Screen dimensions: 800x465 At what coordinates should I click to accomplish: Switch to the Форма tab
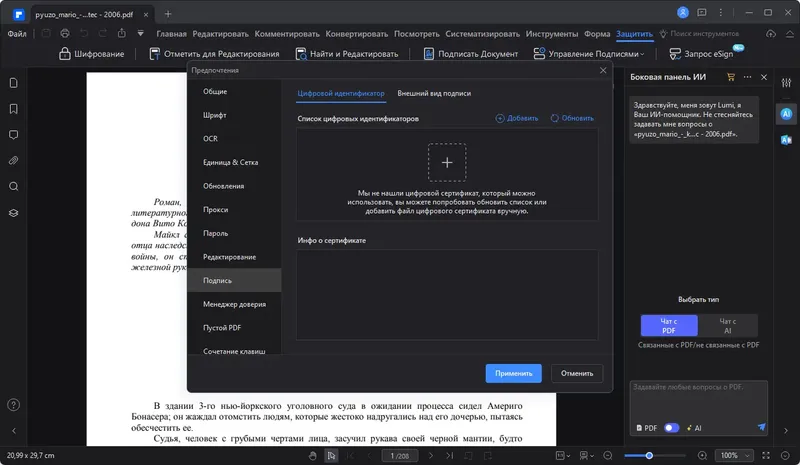click(x=597, y=34)
